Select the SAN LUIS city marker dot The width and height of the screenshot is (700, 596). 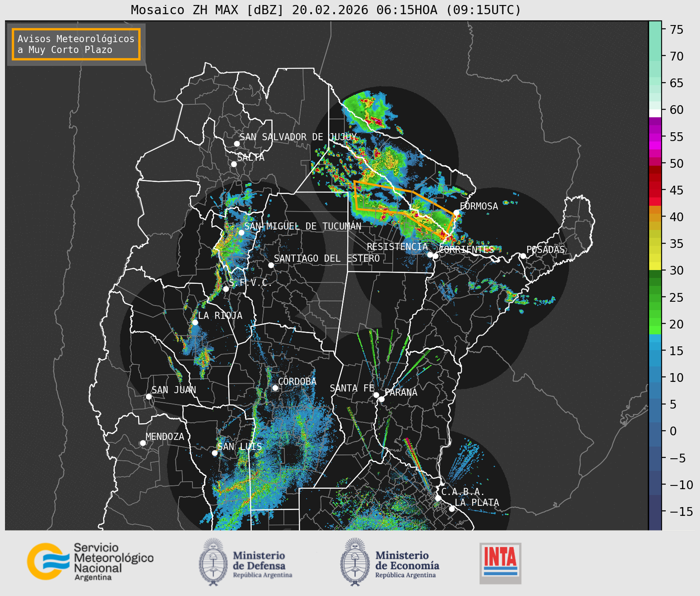point(215,453)
